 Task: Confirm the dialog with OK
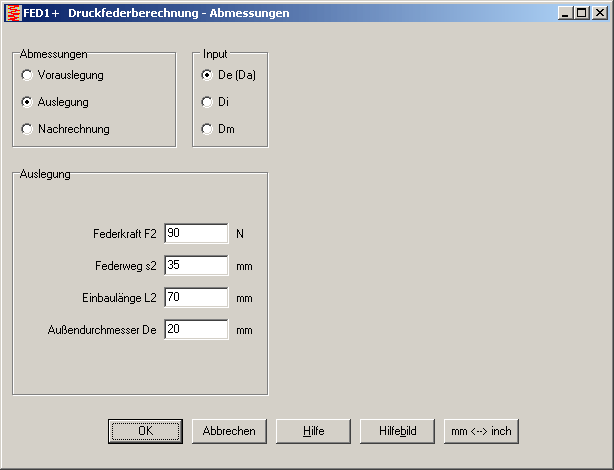click(145, 431)
